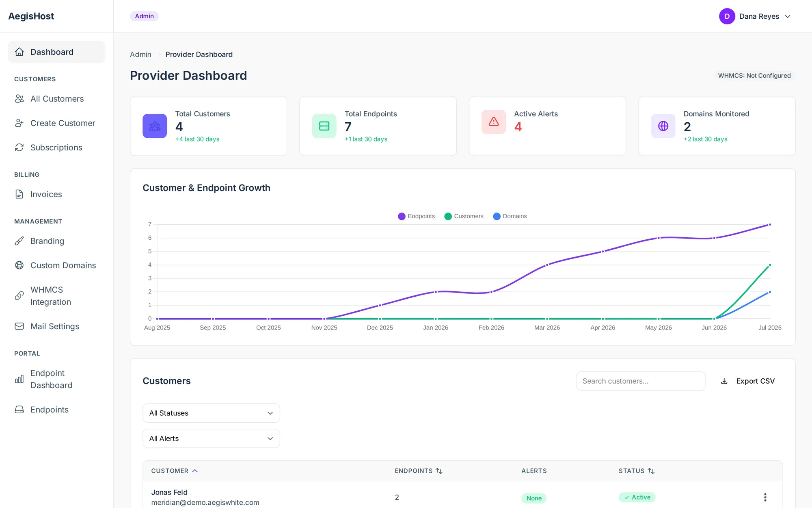Focus the Search customers input field
812x508 pixels.
tap(641, 381)
